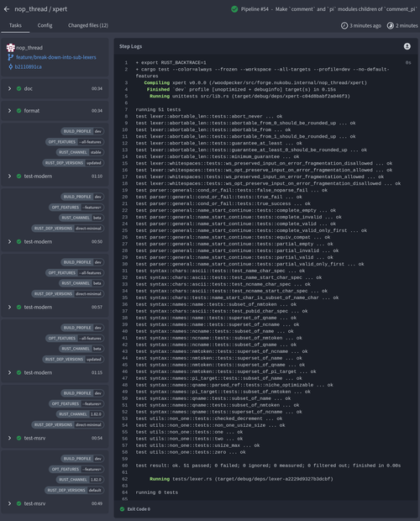Open commit b2110891ca link
Viewport: 420px width, 521px height.
pyautogui.click(x=29, y=66)
